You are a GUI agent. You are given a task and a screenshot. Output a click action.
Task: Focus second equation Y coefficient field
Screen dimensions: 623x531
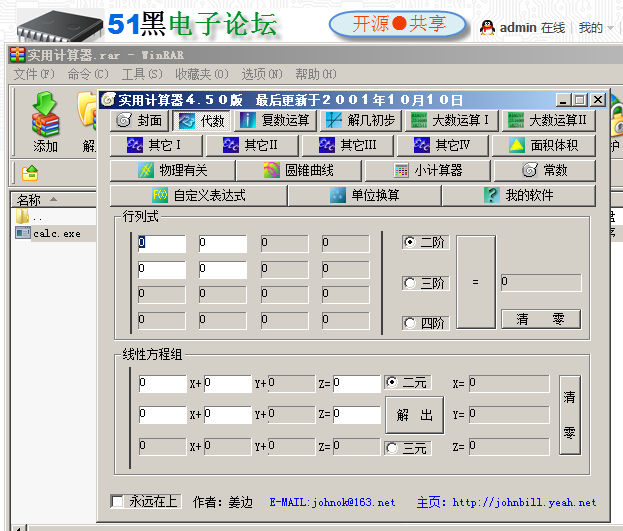click(228, 415)
